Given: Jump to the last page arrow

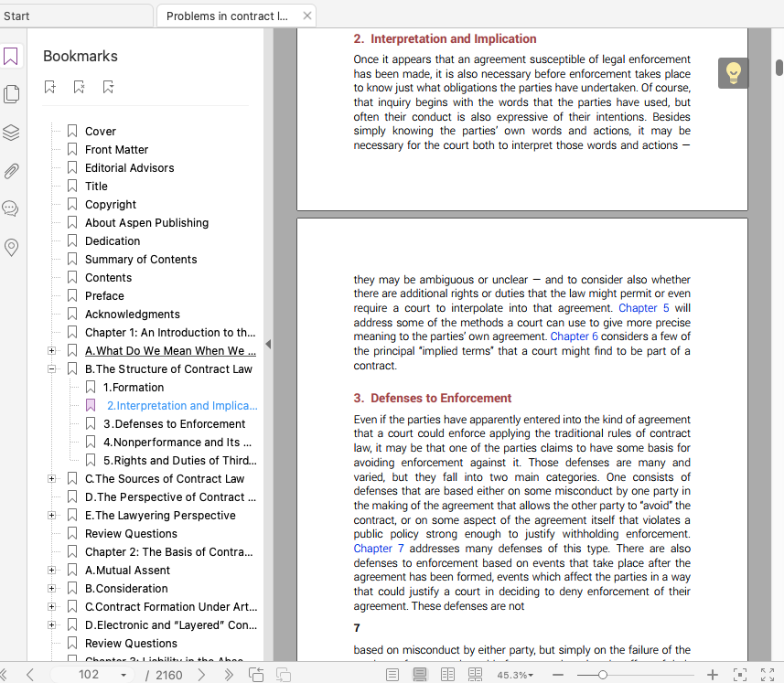Looking at the screenshot, I should click(229, 675).
